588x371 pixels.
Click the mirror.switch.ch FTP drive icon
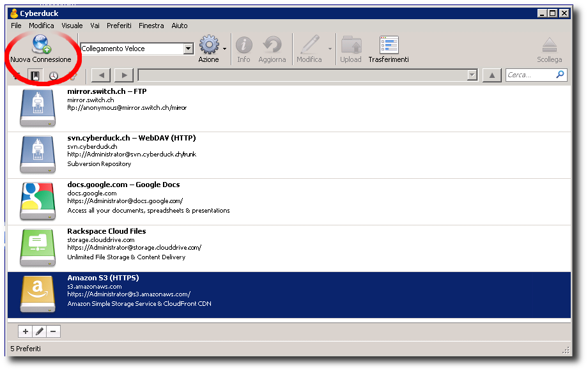38,108
